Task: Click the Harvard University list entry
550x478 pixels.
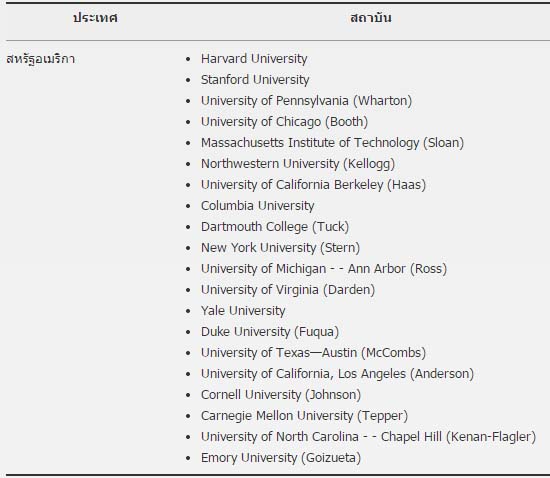Action: point(254,59)
